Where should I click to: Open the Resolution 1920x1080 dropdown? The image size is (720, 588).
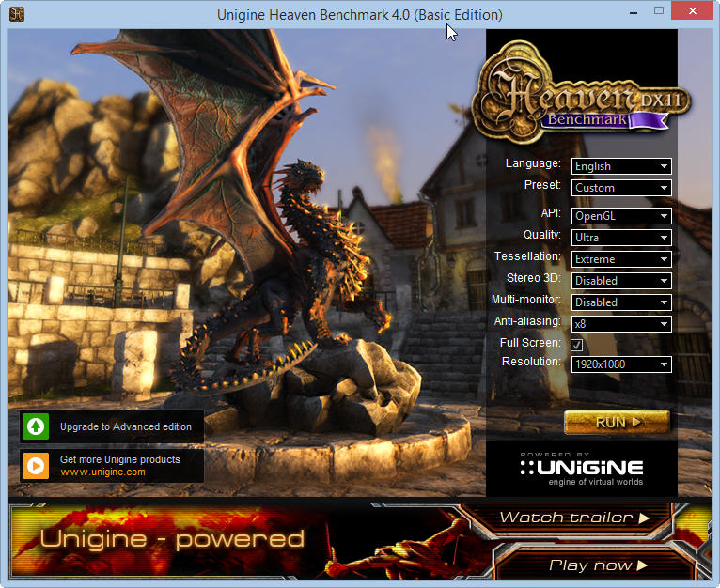tap(621, 364)
